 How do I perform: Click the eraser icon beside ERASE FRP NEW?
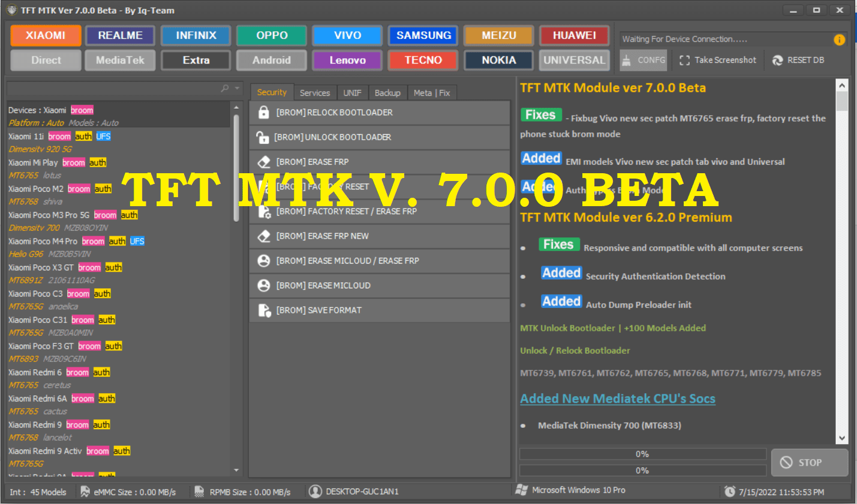(264, 236)
